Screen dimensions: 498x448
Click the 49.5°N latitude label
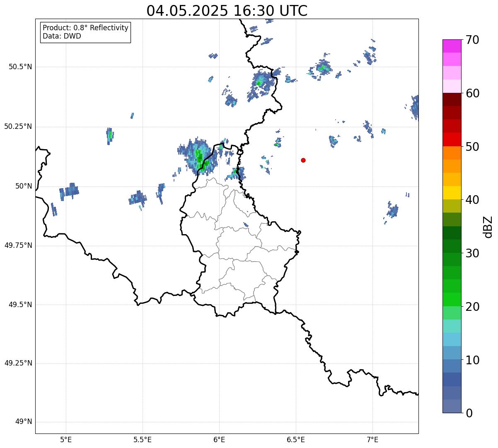[x=20, y=305]
